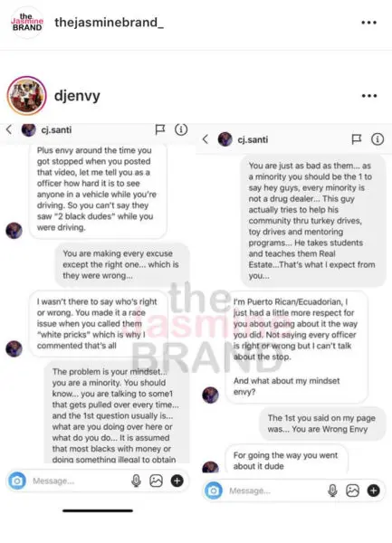This screenshot has height=543, width=392.
Task: Go back from right cj.santi chat
Action: point(206,139)
